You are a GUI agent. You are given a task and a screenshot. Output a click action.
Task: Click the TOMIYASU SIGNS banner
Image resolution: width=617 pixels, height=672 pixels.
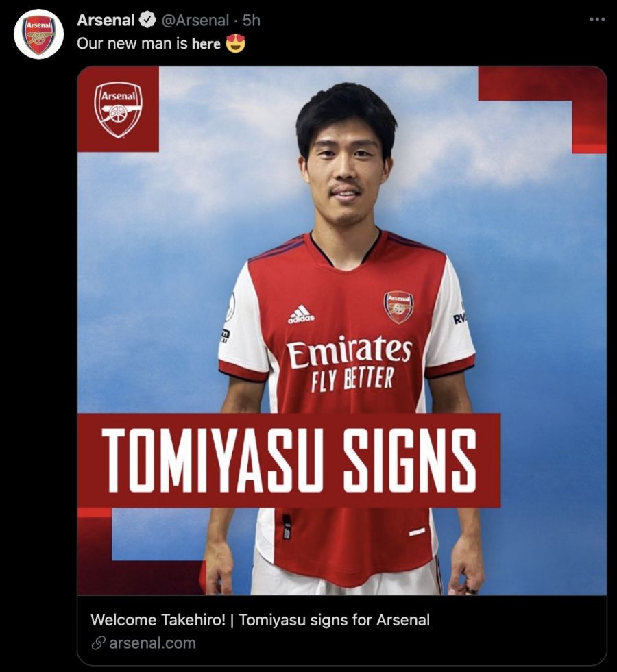point(289,460)
